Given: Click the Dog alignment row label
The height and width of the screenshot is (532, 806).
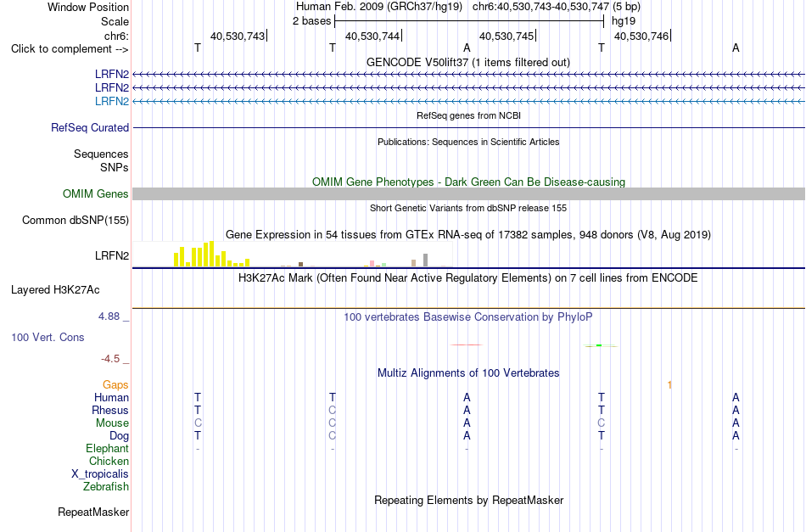Looking at the screenshot, I should click(119, 436).
